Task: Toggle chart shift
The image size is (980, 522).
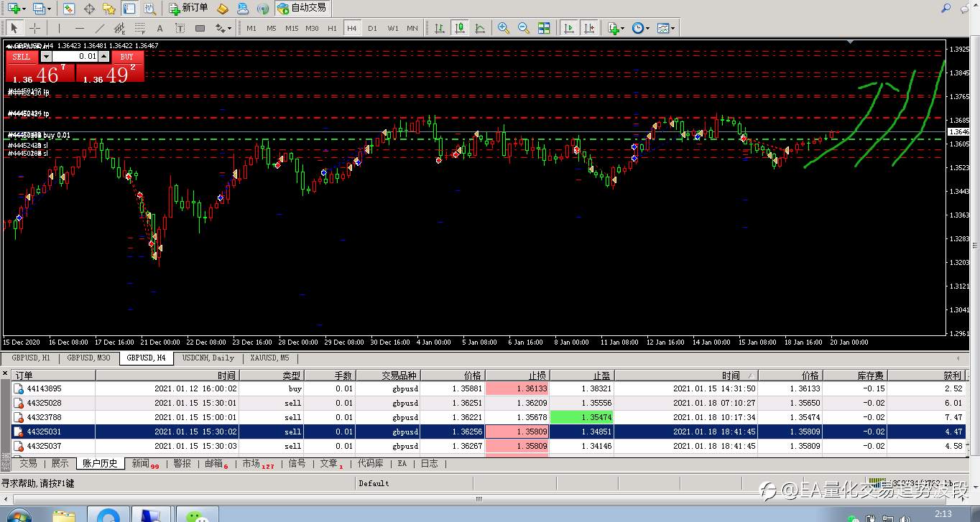Action: pyautogui.click(x=589, y=28)
